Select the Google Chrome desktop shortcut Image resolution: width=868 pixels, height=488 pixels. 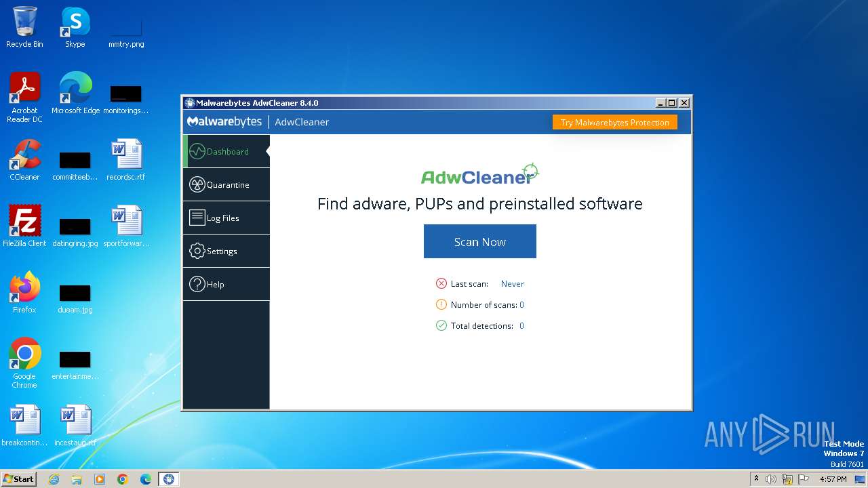(24, 363)
